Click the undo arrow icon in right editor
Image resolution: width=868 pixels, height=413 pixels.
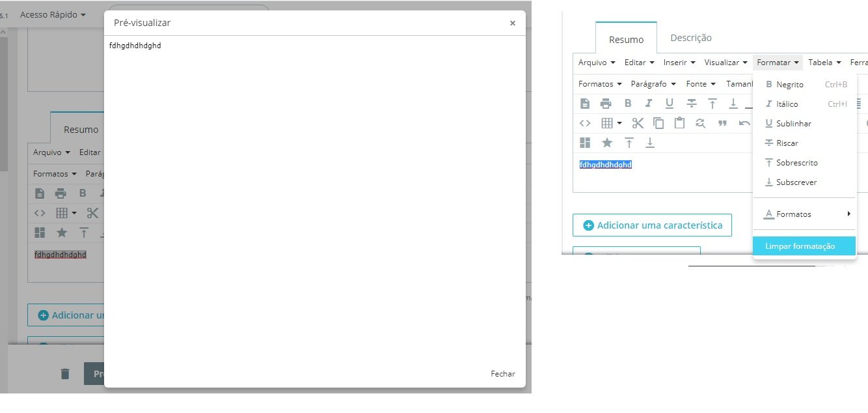pyautogui.click(x=744, y=122)
